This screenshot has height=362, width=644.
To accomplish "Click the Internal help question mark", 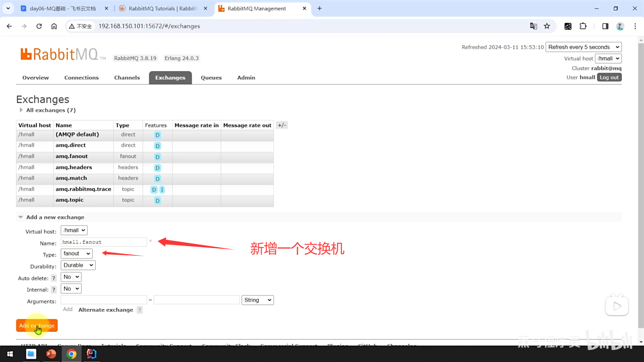I will [54, 290].
